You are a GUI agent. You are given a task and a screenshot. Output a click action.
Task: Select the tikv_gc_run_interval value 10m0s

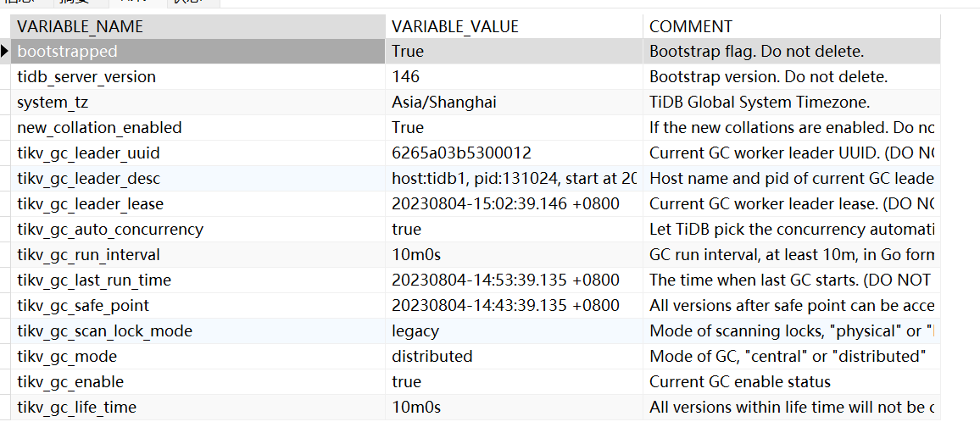click(416, 255)
